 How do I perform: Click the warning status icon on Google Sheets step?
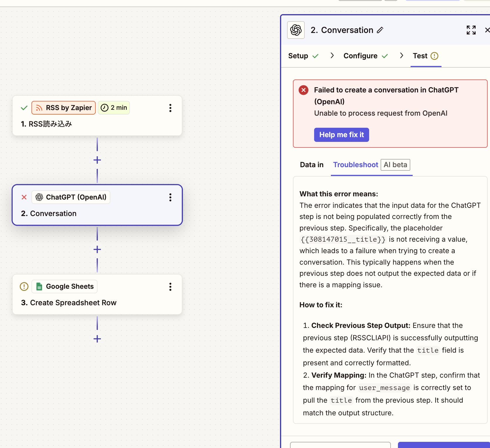tap(24, 287)
